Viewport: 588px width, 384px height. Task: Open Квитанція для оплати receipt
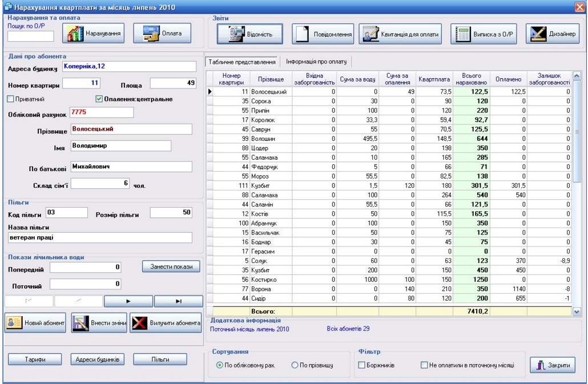coord(402,34)
